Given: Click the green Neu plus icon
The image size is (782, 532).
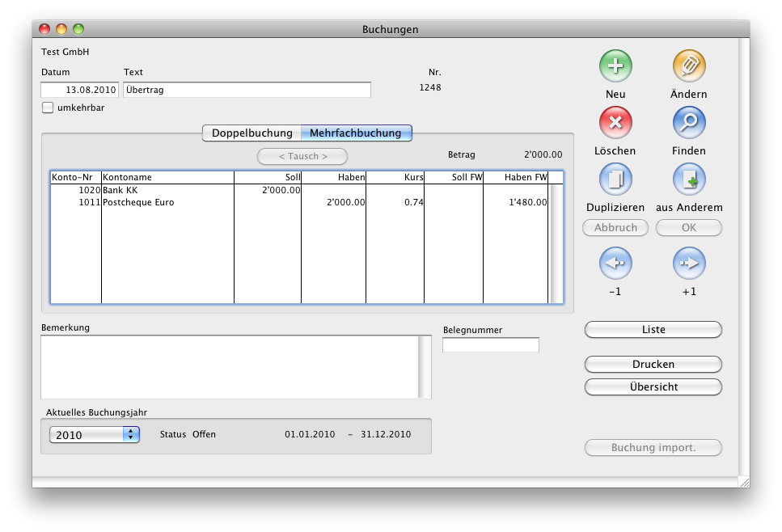Looking at the screenshot, I should click(x=615, y=65).
